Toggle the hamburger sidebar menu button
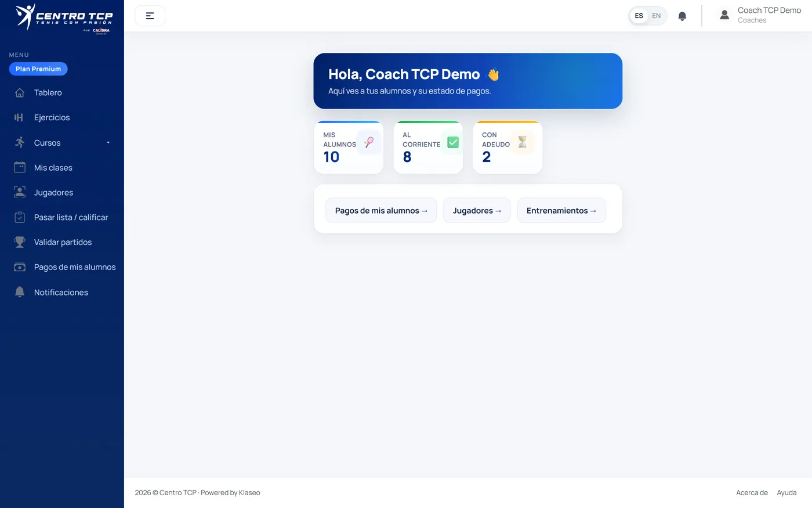Screen dimensions: 812x508 tap(150, 16)
